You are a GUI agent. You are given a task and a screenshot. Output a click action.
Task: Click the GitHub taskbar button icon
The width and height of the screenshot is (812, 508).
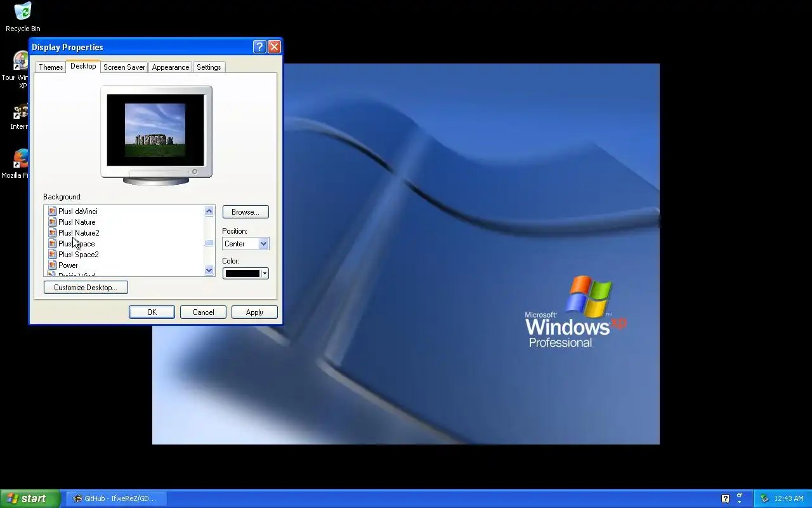click(77, 498)
